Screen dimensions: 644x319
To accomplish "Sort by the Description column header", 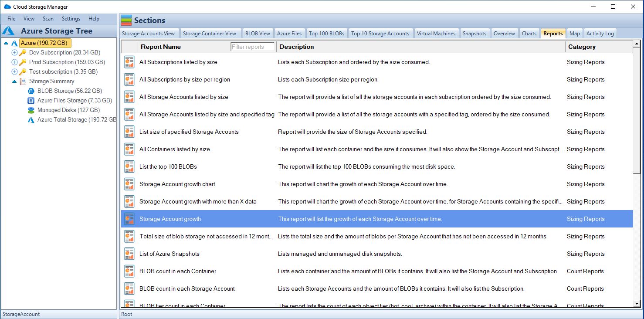I will pyautogui.click(x=296, y=47).
